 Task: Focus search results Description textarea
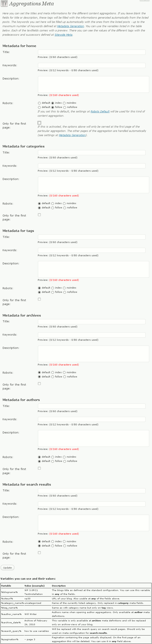pyautogui.click(x=93, y=523)
